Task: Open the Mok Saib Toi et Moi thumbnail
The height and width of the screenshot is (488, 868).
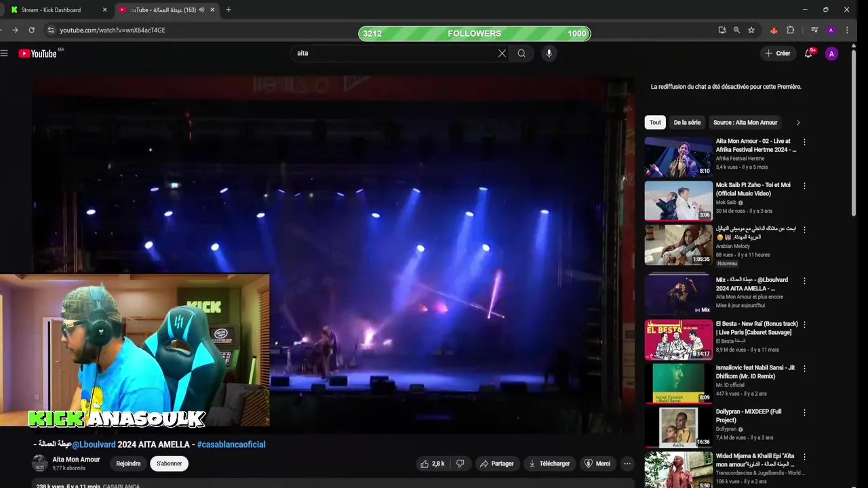Action: point(678,201)
